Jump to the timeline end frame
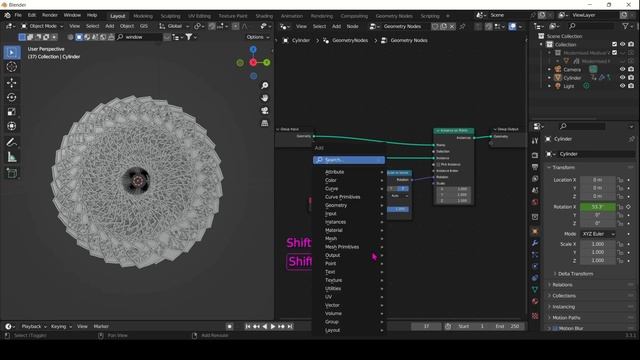 pos(289,327)
